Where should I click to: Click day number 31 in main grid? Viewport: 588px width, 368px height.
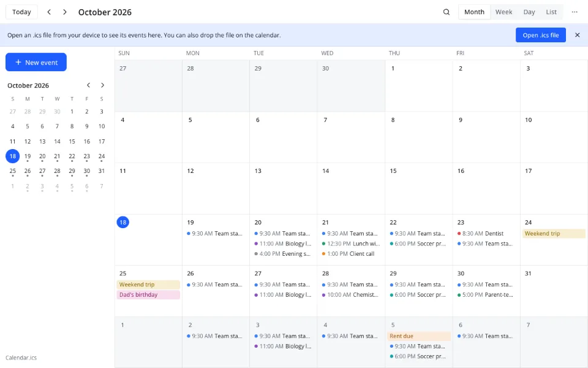point(528,274)
